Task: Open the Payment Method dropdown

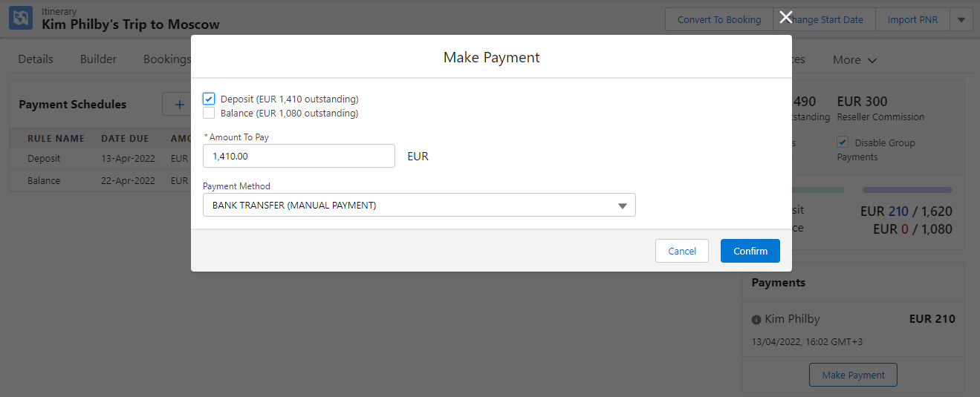Action: coord(418,206)
